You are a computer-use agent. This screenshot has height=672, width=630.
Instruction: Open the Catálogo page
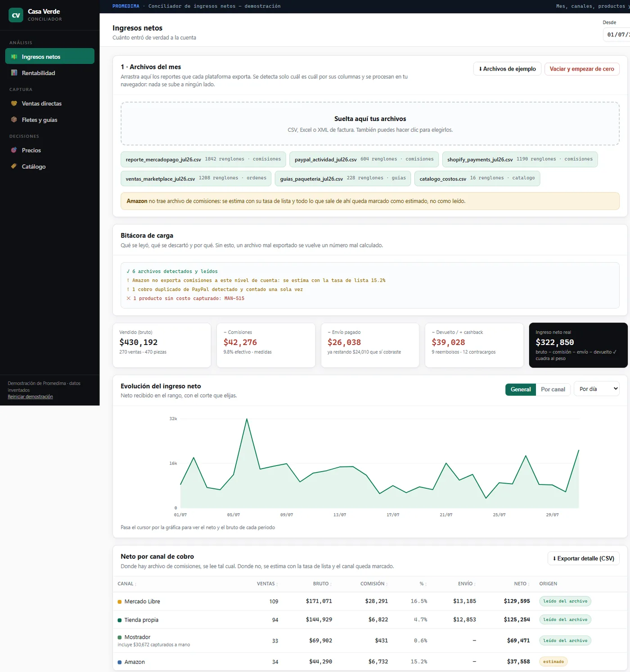49,166
